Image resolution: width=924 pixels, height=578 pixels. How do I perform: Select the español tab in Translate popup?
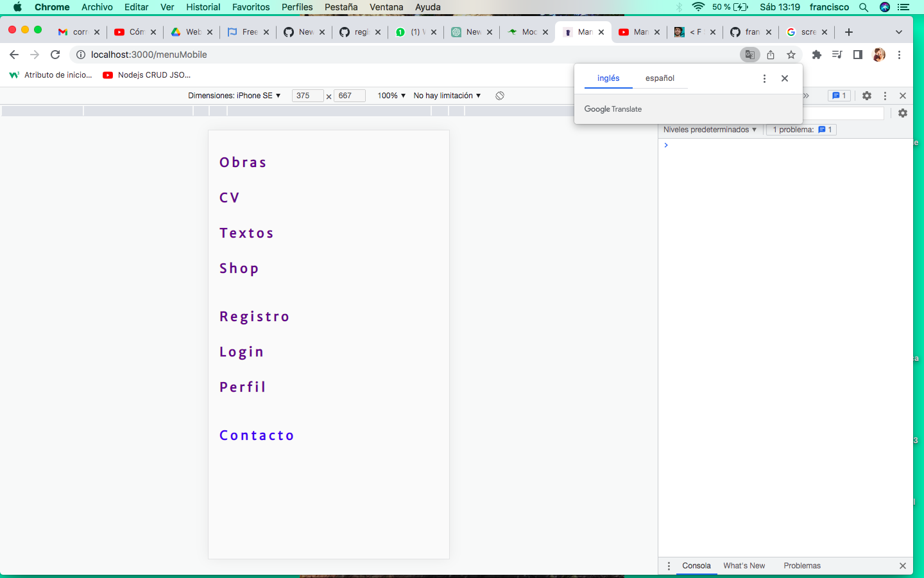[x=660, y=78]
